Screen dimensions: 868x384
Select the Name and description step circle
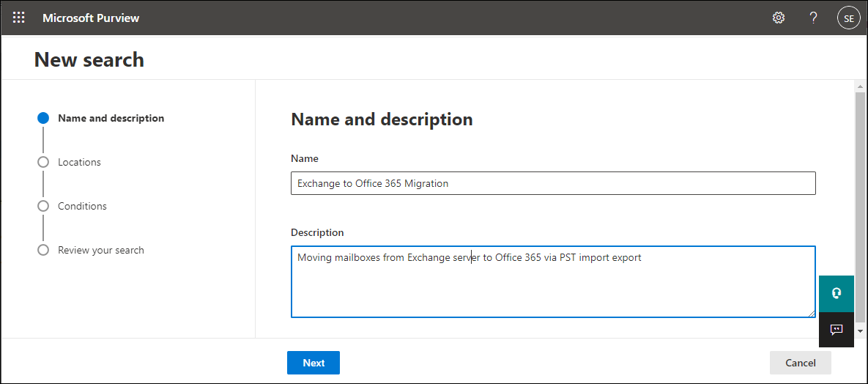(x=43, y=118)
